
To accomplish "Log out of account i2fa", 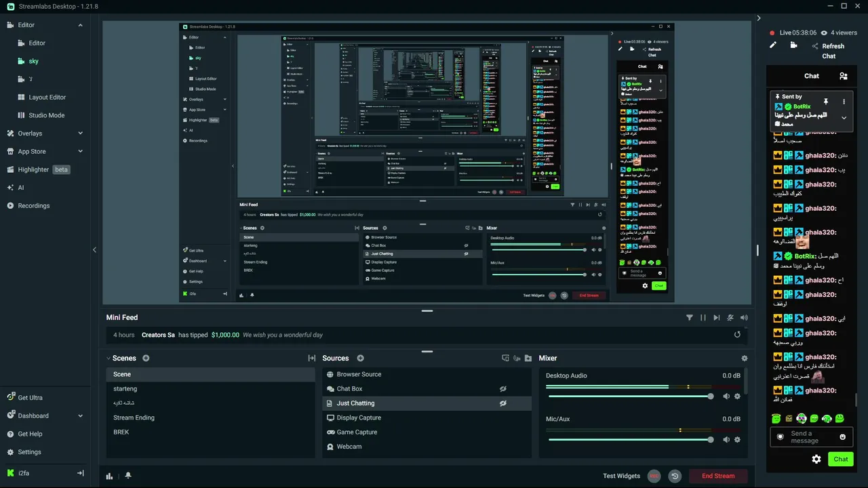I will click(80, 473).
